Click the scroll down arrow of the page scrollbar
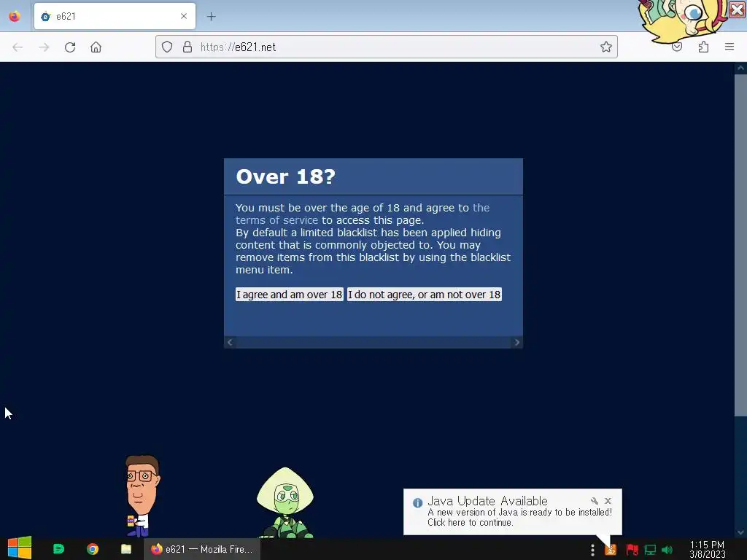 (740, 532)
